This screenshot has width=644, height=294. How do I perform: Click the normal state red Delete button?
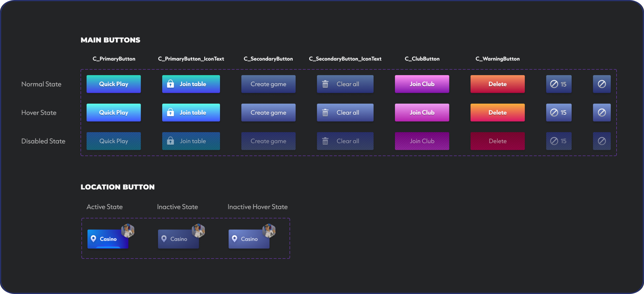tap(498, 84)
